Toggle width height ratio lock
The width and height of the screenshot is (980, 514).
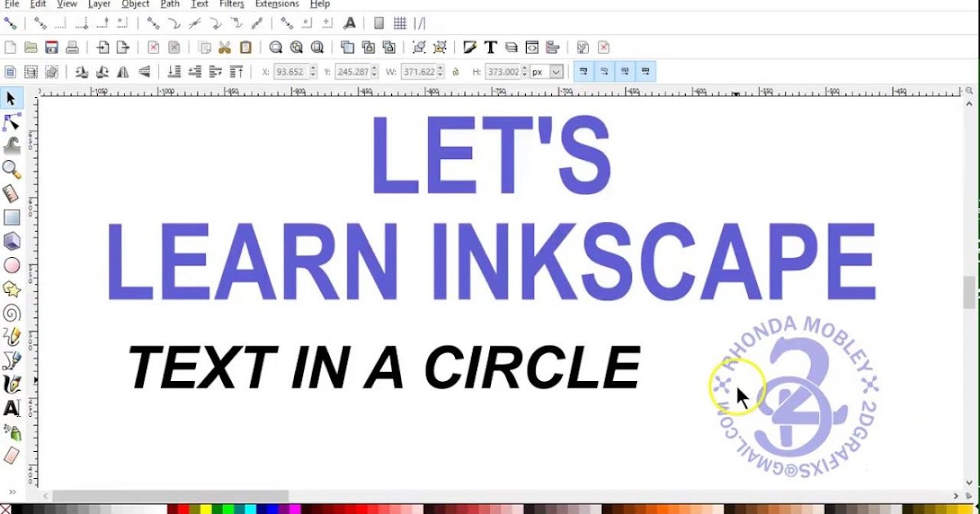[x=456, y=72]
